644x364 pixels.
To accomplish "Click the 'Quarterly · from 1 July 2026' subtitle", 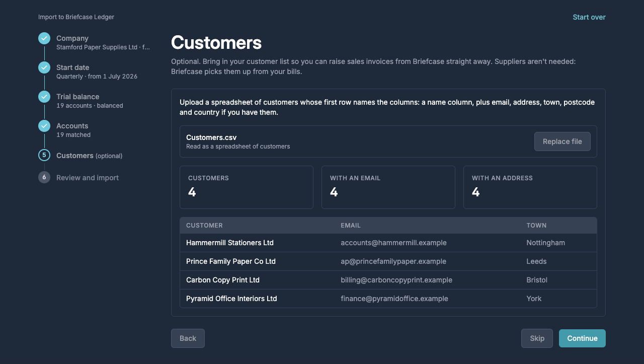I will 97,77.
